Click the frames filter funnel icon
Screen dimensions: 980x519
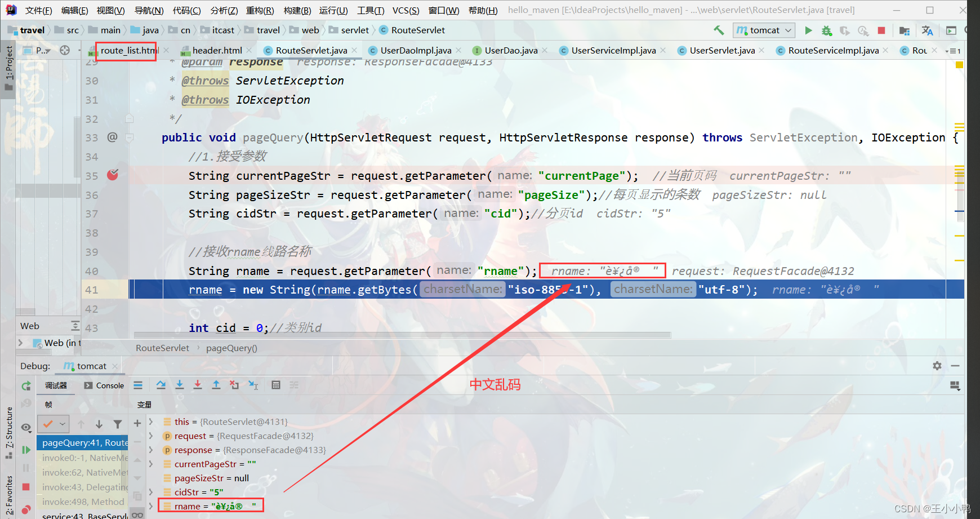tap(118, 424)
